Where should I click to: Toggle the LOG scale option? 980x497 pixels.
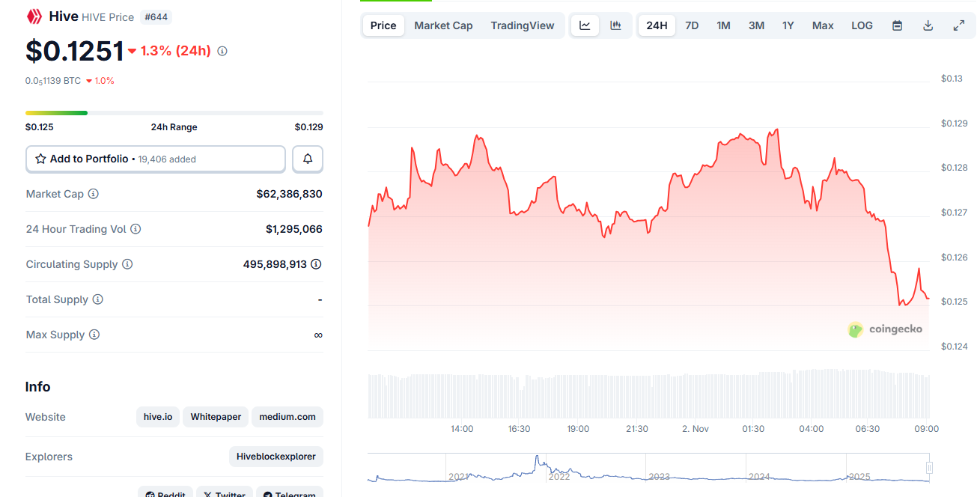click(x=862, y=25)
